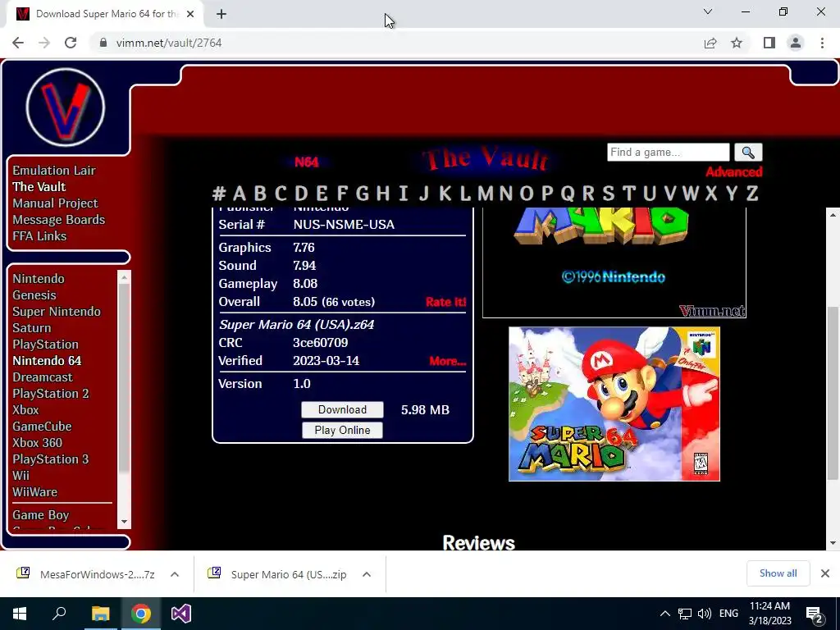Screen dimensions: 840x630
Task: Click the page scrollbar down arrow
Action: tap(833, 543)
